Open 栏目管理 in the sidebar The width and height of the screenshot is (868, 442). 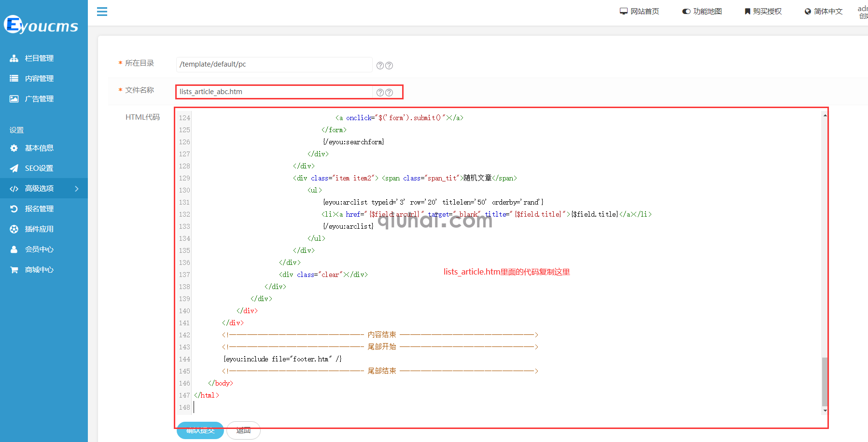click(39, 58)
